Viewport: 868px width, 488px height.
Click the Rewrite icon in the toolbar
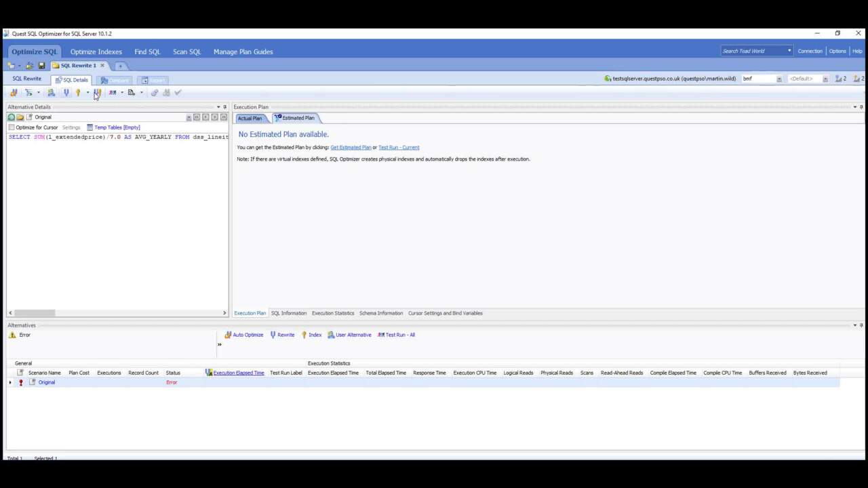pos(66,93)
